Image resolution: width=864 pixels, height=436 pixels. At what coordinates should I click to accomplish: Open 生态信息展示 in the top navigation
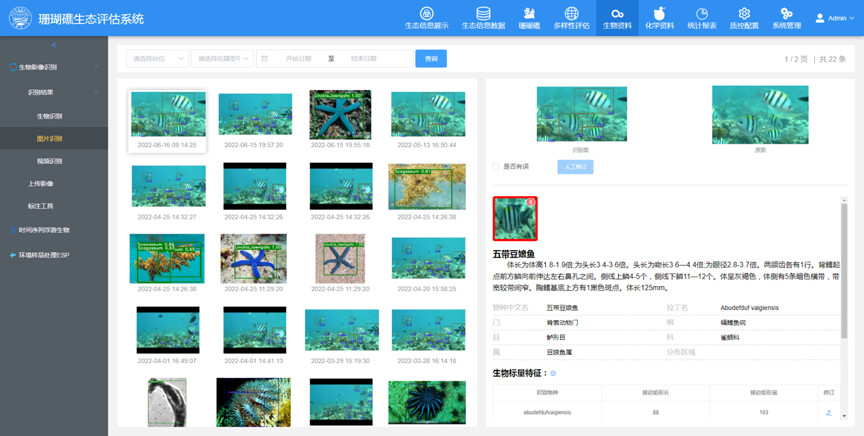point(426,18)
